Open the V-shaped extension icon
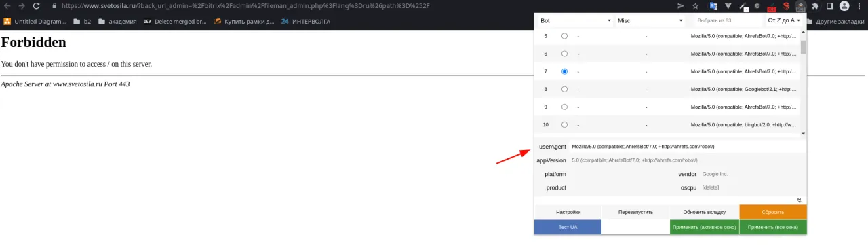The width and height of the screenshot is (868, 252). tap(729, 5)
